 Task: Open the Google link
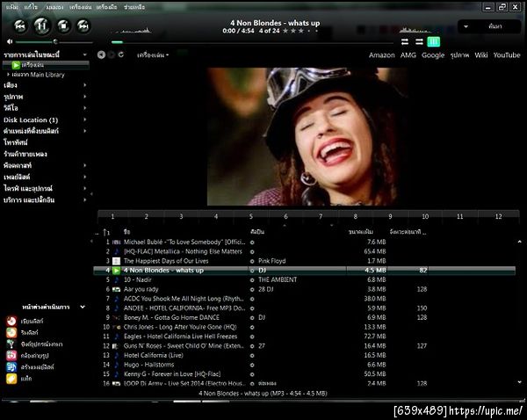pos(433,55)
